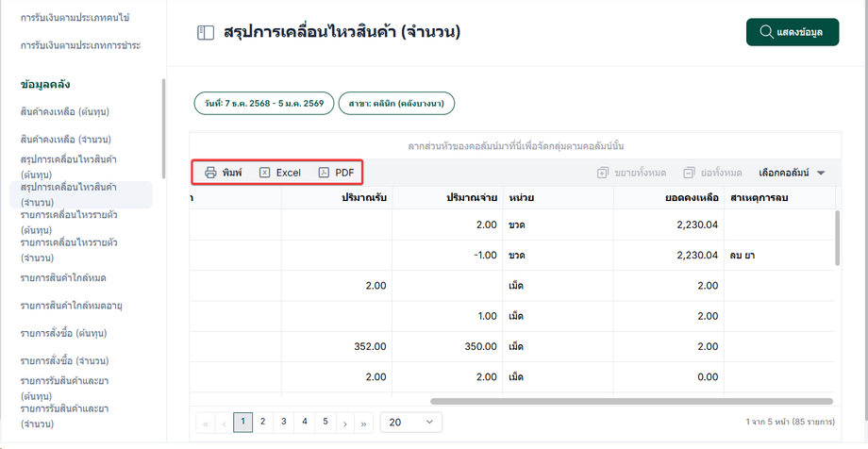Select สรุปการเคลื่อนไหวสินค้า (จำนวน) in sidebar
868x449 pixels.
81,195
